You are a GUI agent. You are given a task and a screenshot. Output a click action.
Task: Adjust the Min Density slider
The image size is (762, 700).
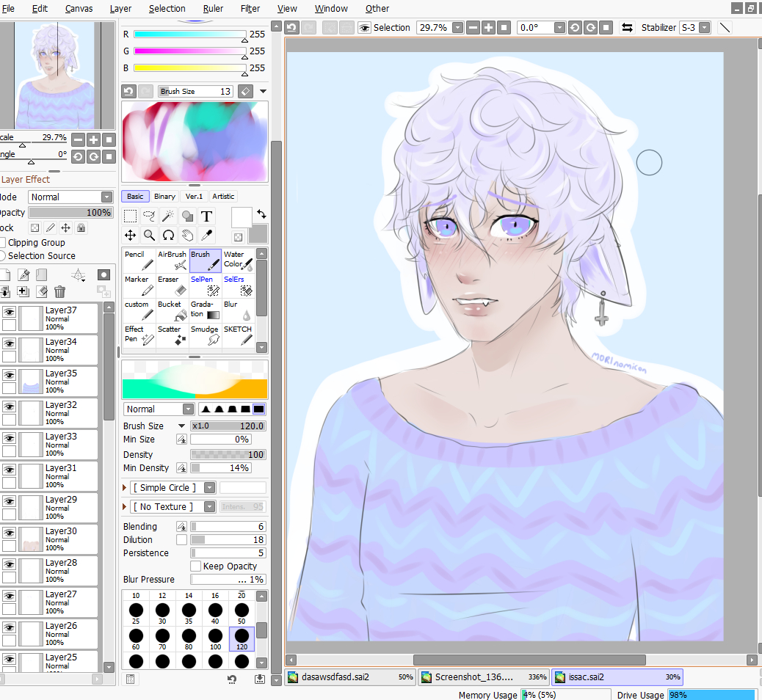click(x=220, y=468)
